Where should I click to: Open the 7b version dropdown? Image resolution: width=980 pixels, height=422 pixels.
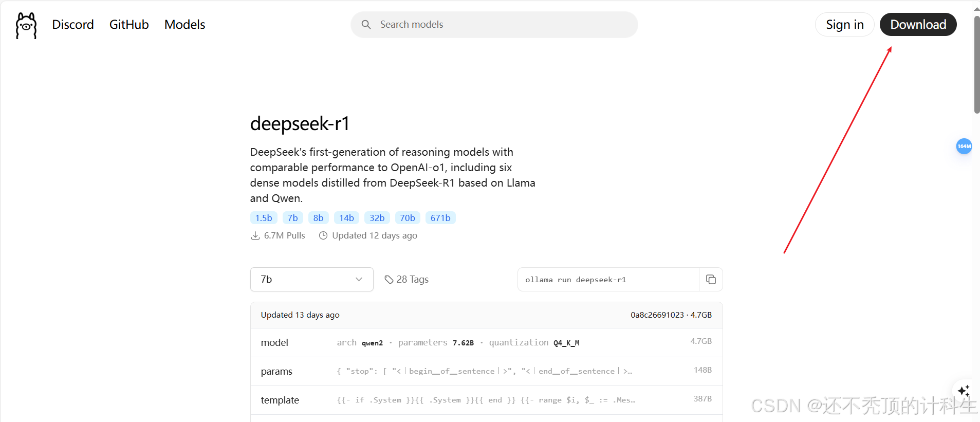pos(312,280)
